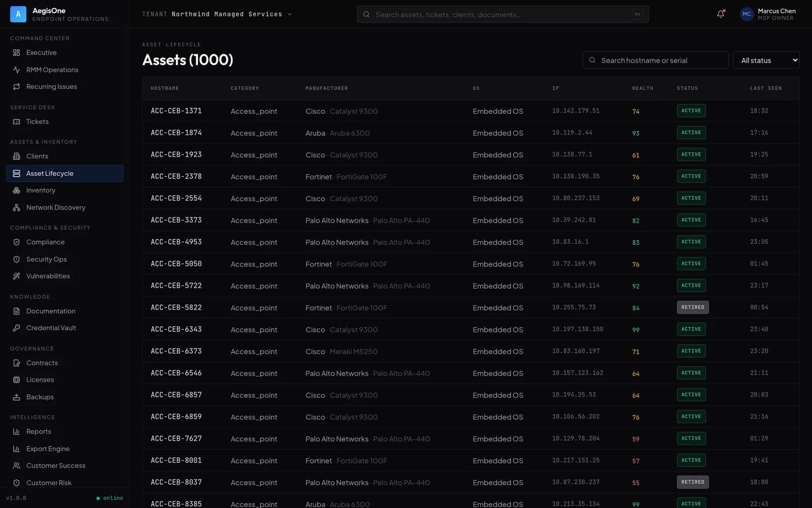812x508 pixels.
Task: Open Marcus Chen profile name
Action: tap(776, 11)
